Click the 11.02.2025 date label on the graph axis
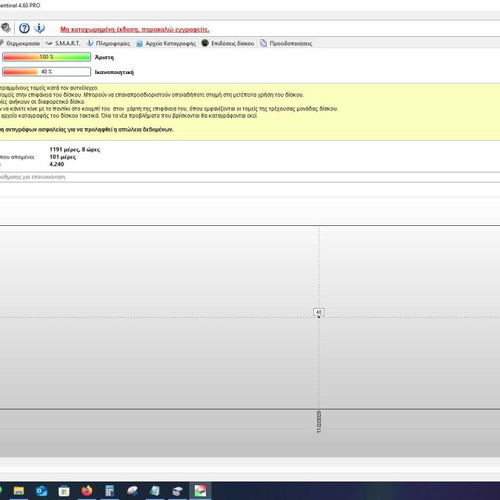 (319, 422)
